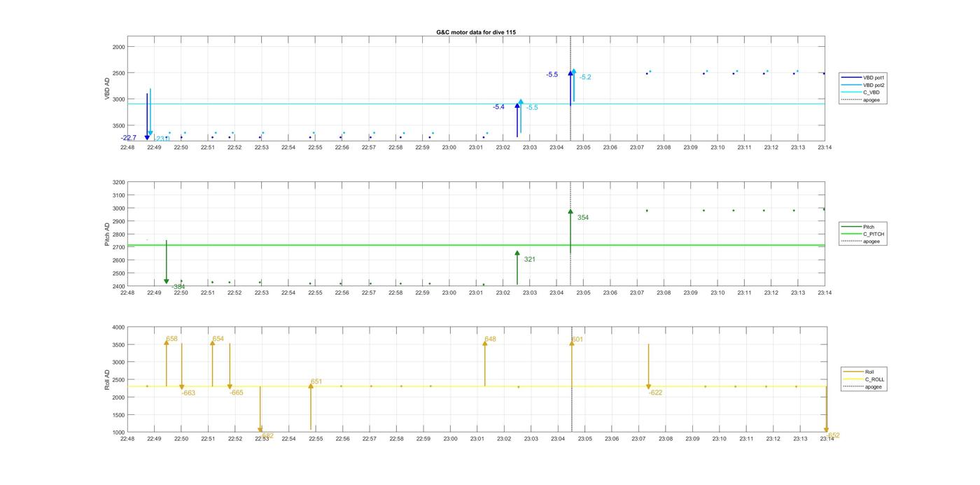This screenshot has height=485, width=980.
Task: Select 'VBD pot2' legend entry
Action: (x=862, y=85)
